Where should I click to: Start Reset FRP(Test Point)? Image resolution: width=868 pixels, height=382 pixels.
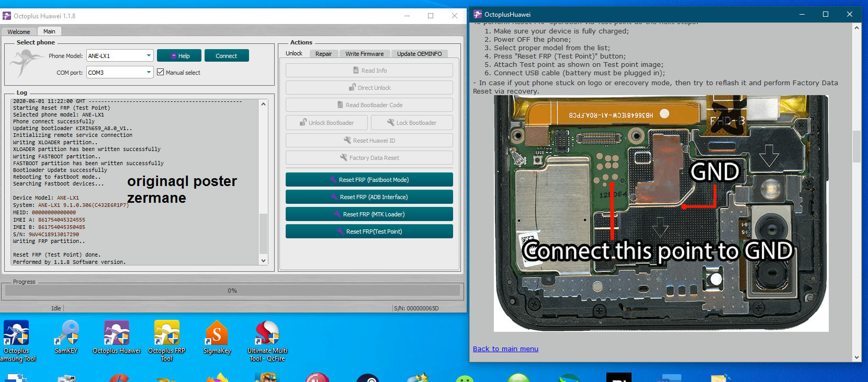(369, 231)
